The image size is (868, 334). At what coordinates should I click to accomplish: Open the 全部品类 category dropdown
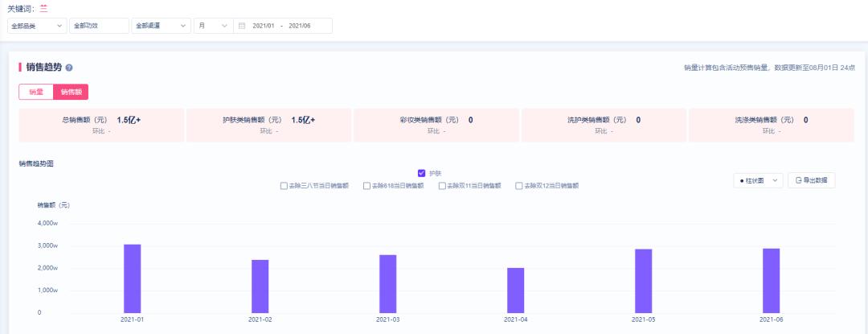(37, 26)
